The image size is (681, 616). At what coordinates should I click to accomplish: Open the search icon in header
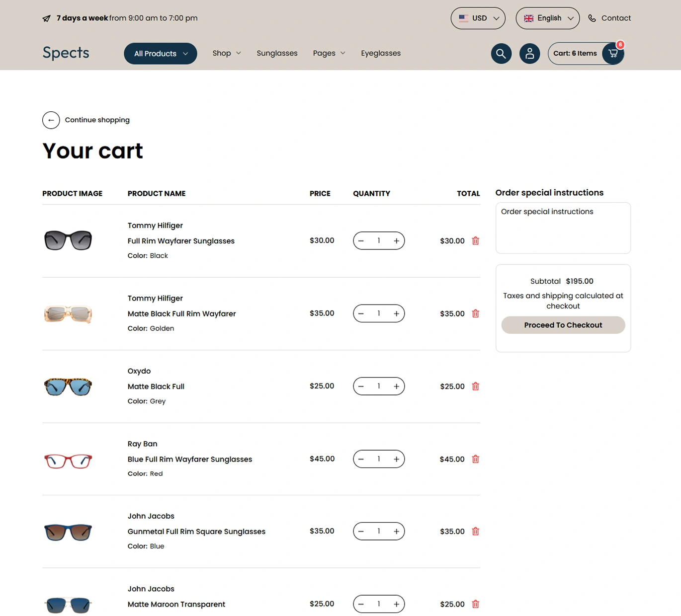pyautogui.click(x=501, y=53)
